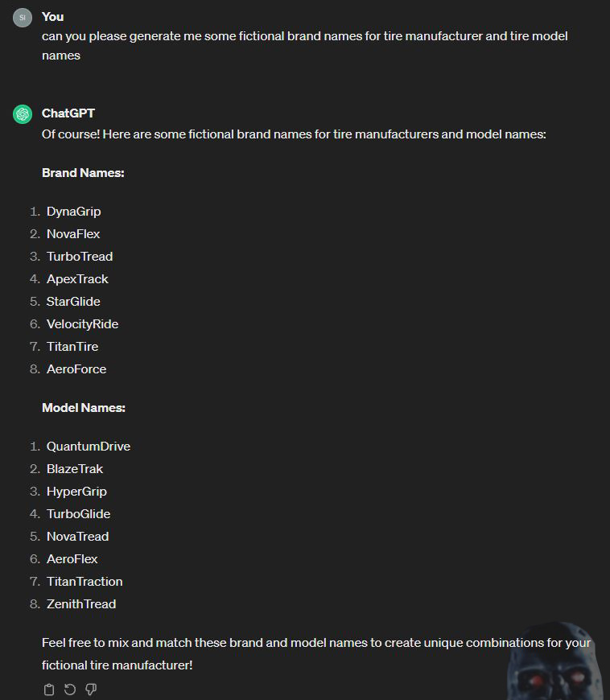Click the DynaGrip brand name

74,212
